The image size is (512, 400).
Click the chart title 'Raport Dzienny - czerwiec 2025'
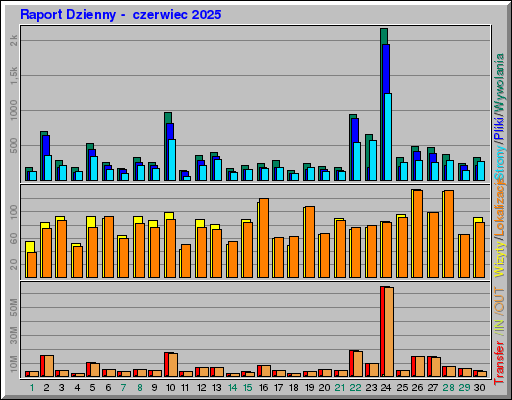[121, 15]
